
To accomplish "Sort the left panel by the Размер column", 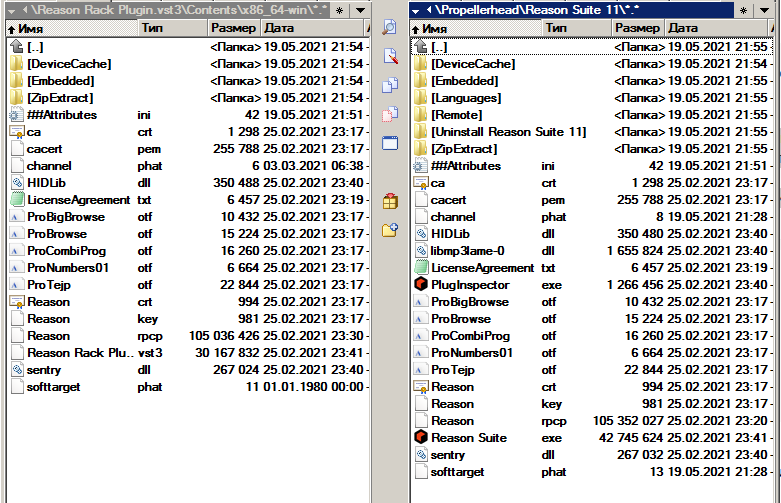I will [x=234, y=28].
